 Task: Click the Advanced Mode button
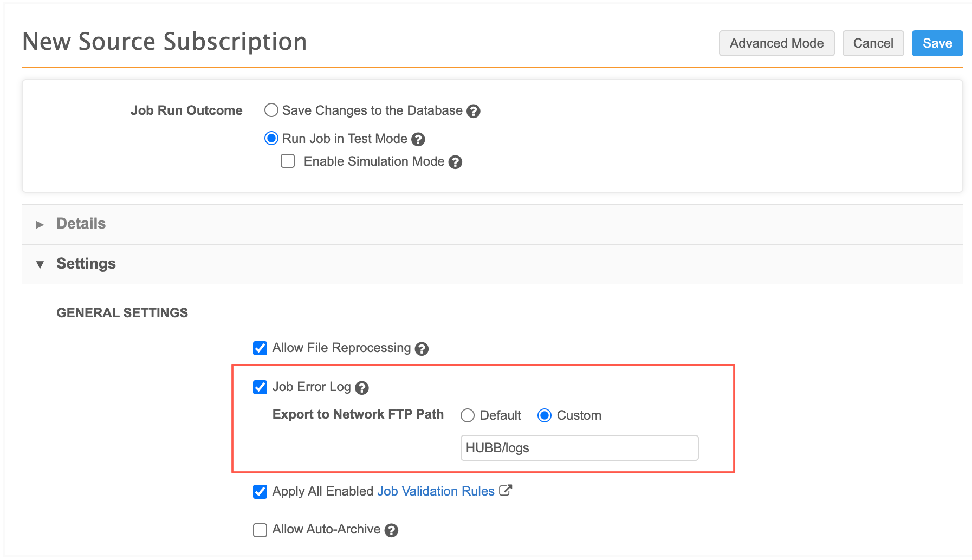pyautogui.click(x=777, y=43)
